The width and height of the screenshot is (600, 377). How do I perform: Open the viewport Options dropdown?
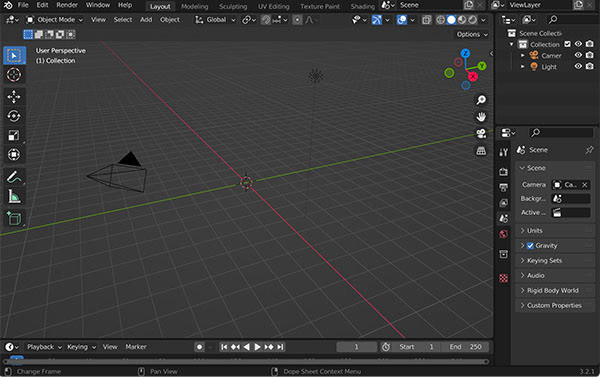point(472,34)
